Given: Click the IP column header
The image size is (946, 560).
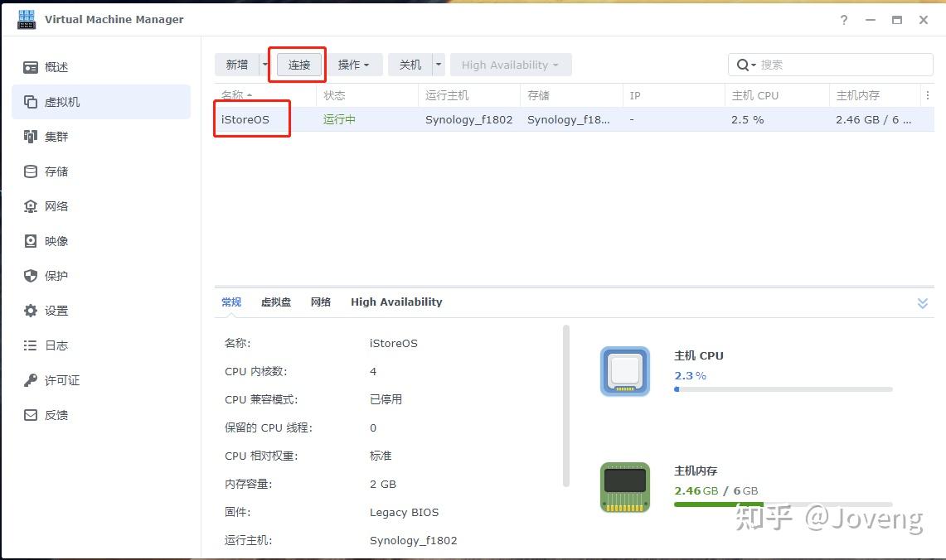Looking at the screenshot, I should pos(673,95).
